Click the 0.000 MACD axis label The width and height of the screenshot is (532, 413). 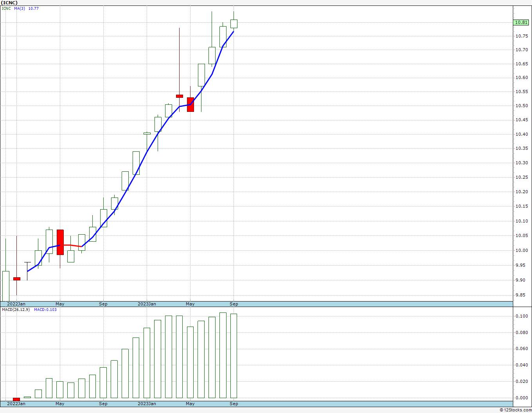pyautogui.click(x=521, y=398)
